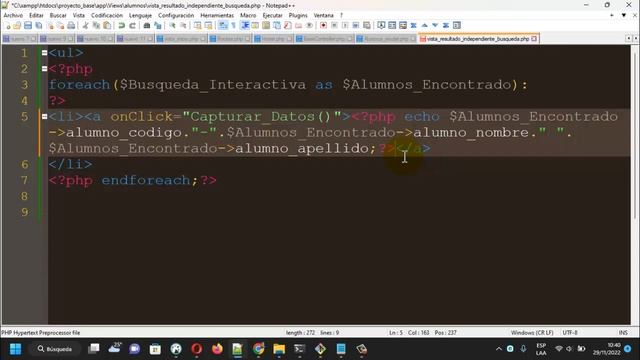
Task: Toggle Show all characters pilcrow icon
Action: [x=233, y=25]
